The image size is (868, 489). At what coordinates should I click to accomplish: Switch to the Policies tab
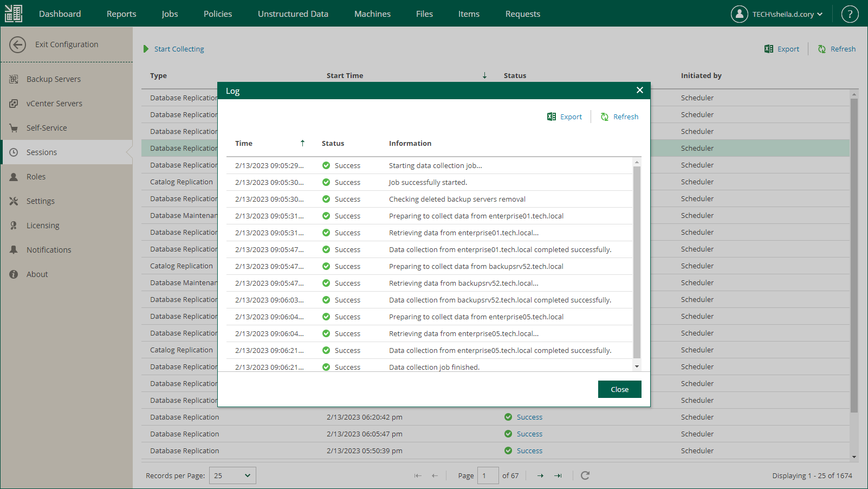click(218, 14)
